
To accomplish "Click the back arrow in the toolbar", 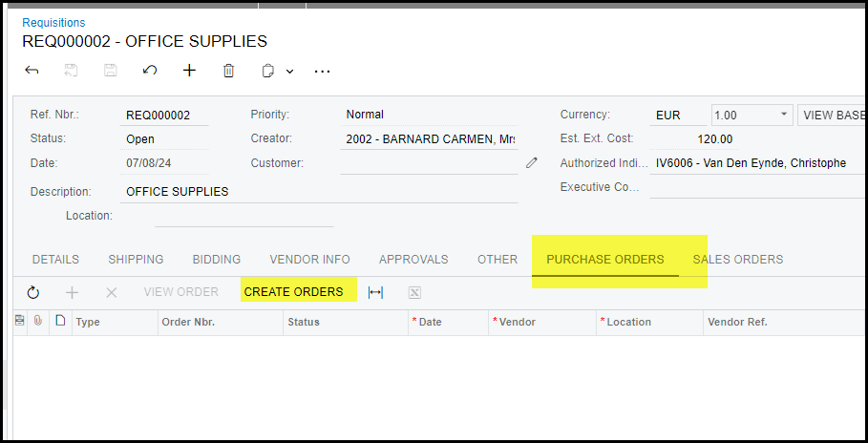I will click(x=32, y=71).
